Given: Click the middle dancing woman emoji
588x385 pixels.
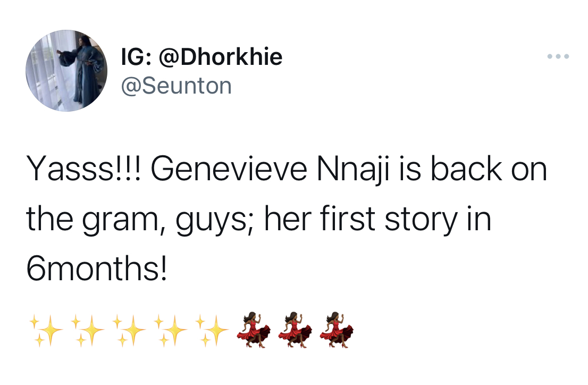Looking at the screenshot, I should [x=296, y=330].
